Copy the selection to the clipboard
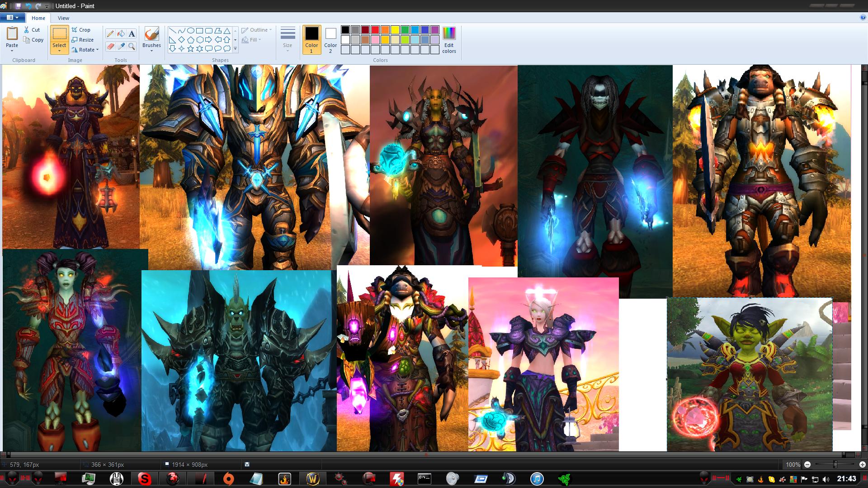The image size is (868, 488). pyautogui.click(x=33, y=40)
